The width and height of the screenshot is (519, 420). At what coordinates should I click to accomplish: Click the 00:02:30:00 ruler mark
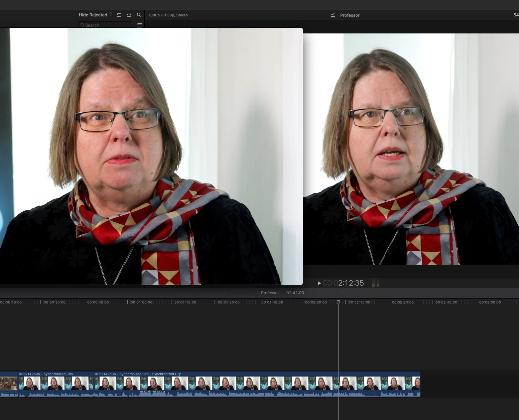pyautogui.click(x=403, y=302)
